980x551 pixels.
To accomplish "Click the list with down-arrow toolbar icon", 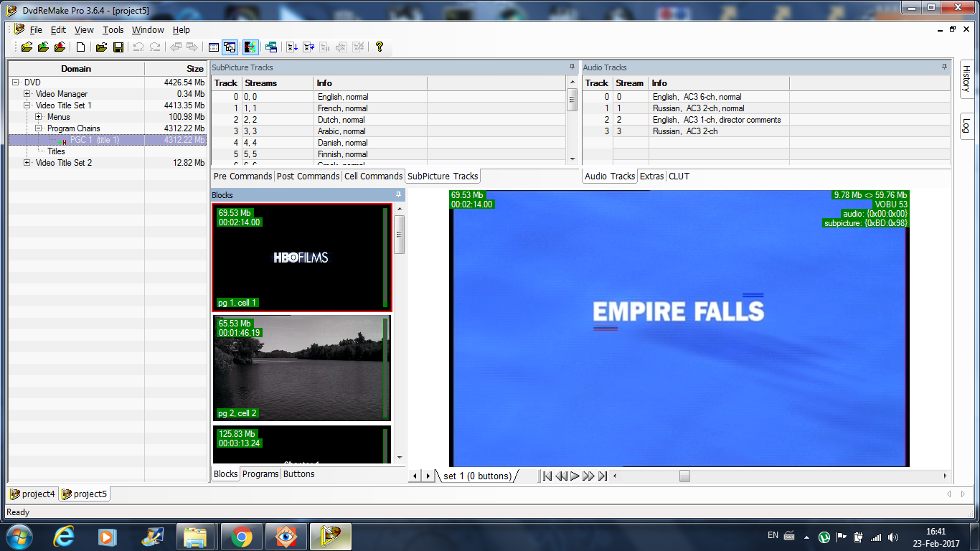I will (x=292, y=47).
